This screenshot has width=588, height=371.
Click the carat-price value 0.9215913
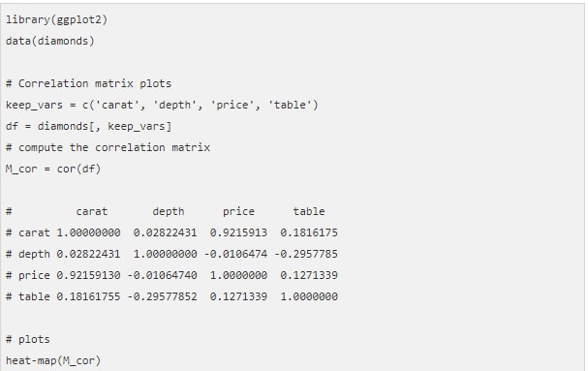(x=238, y=232)
